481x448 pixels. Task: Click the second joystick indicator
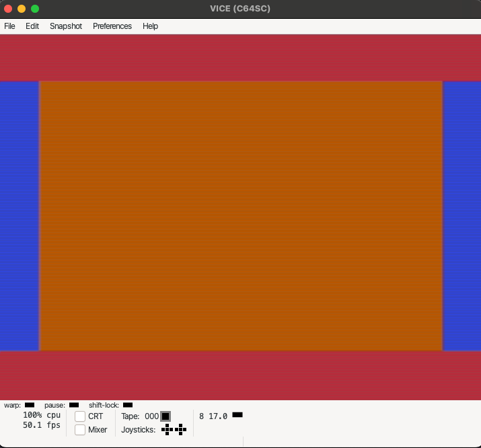pos(180,429)
